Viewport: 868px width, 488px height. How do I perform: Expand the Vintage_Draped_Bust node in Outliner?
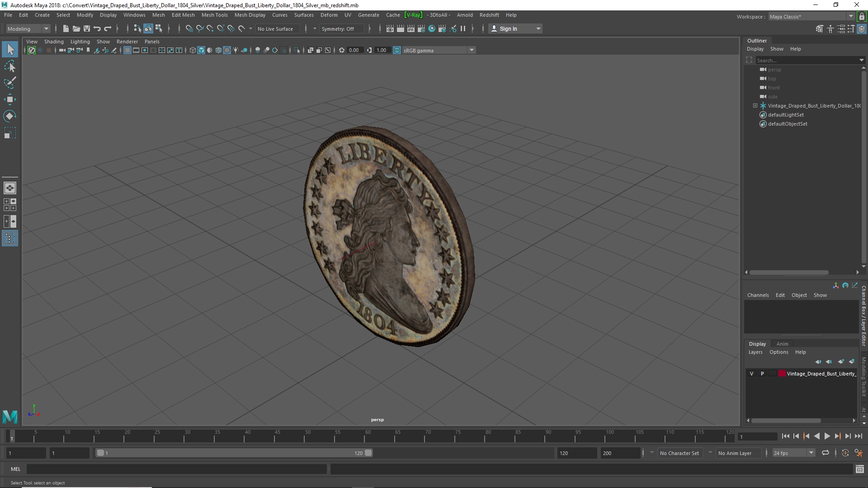[x=755, y=106]
